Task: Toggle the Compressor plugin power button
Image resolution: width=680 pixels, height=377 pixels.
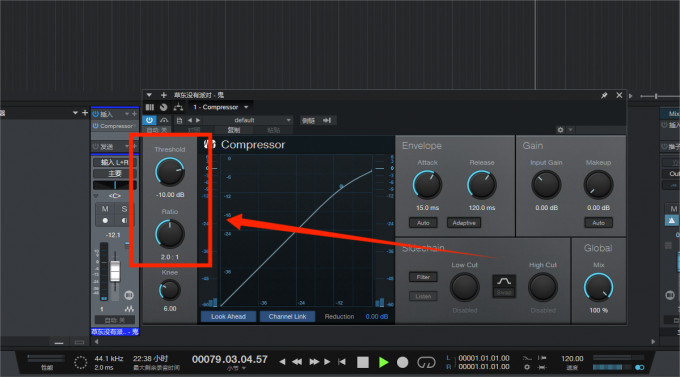Action: tap(149, 120)
